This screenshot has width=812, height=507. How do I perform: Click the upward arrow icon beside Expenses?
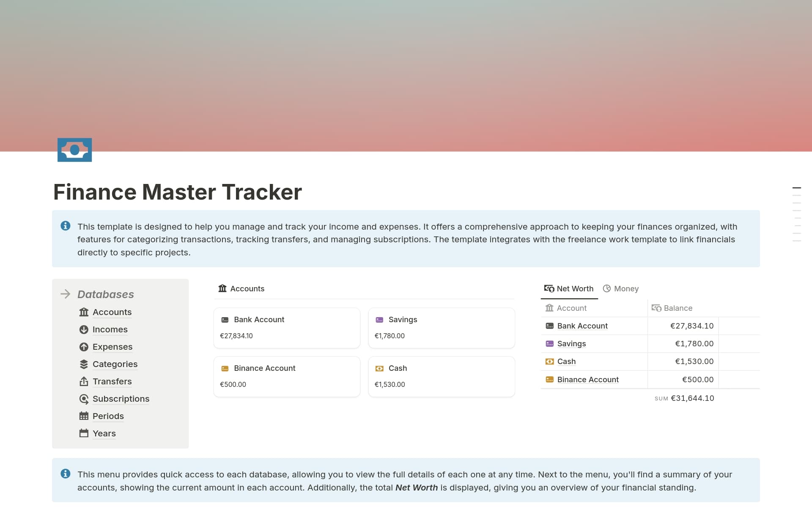pyautogui.click(x=84, y=347)
